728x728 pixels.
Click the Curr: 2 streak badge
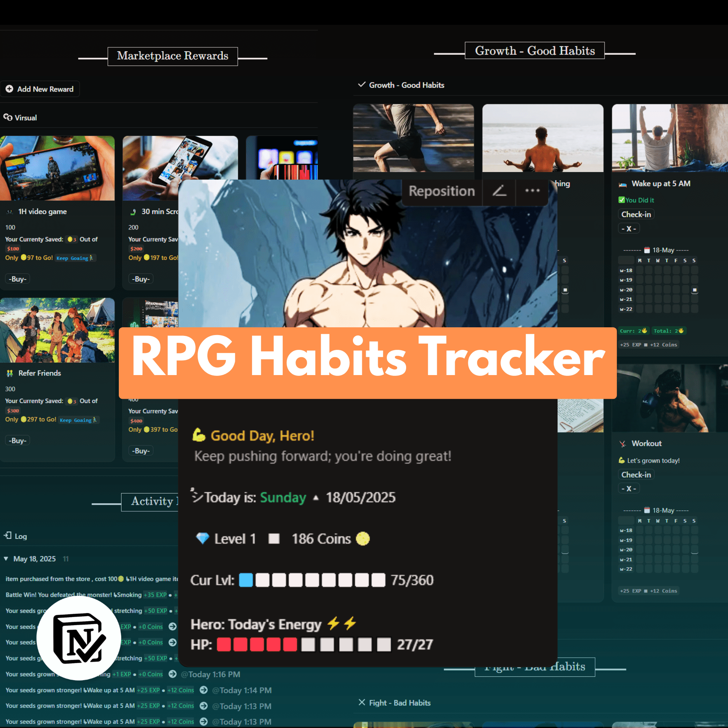[633, 331]
